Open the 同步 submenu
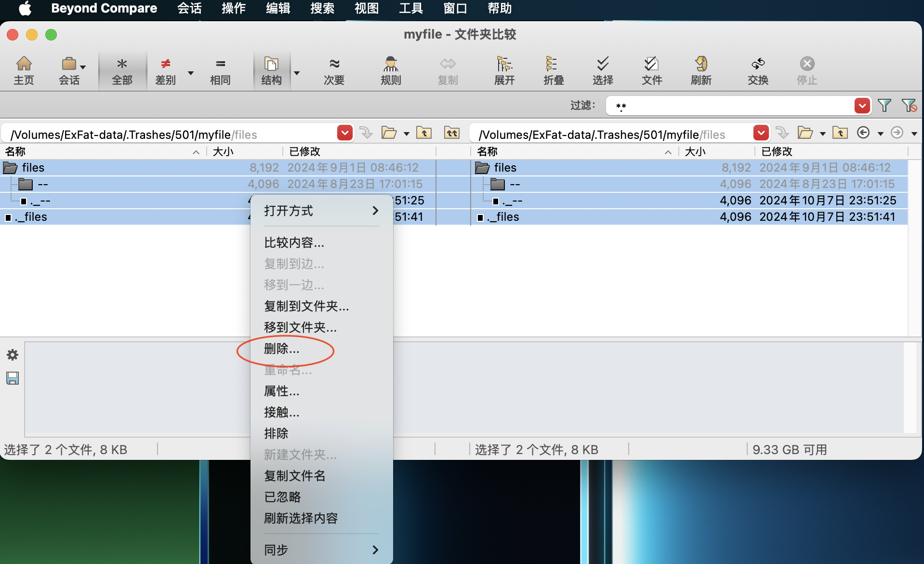924x564 pixels. (x=322, y=550)
